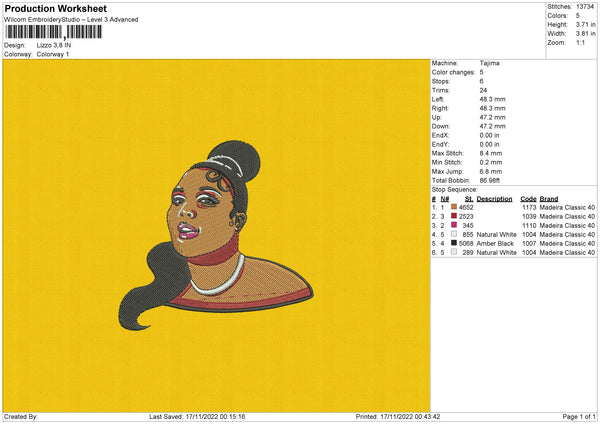Click the 'Stop Sequence:' section heading
The height and width of the screenshot is (424, 600).
pyautogui.click(x=455, y=190)
